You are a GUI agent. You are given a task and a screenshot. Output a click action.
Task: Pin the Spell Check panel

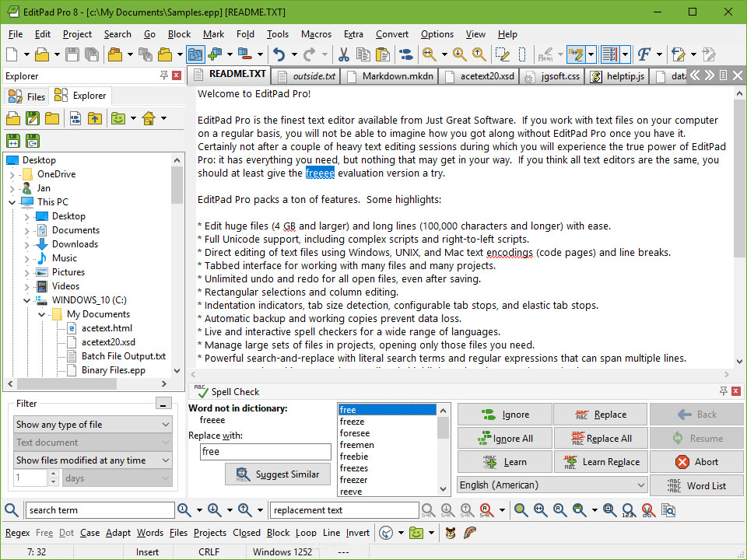723,391
